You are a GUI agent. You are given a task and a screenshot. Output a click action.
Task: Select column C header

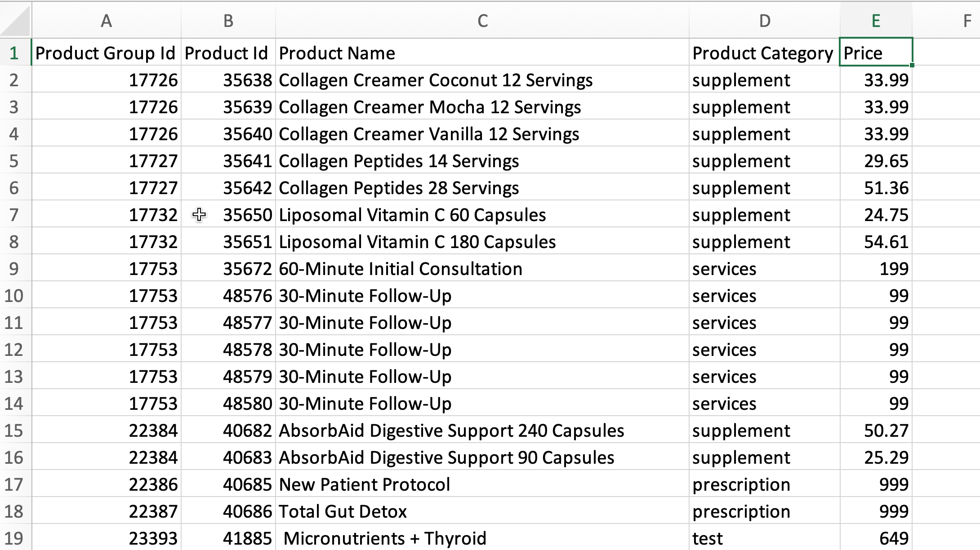[x=482, y=21]
